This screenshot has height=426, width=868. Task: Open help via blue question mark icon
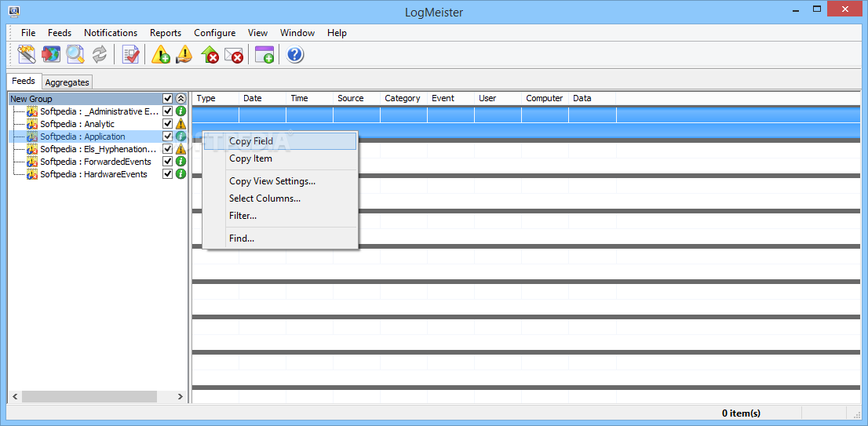[x=295, y=54]
